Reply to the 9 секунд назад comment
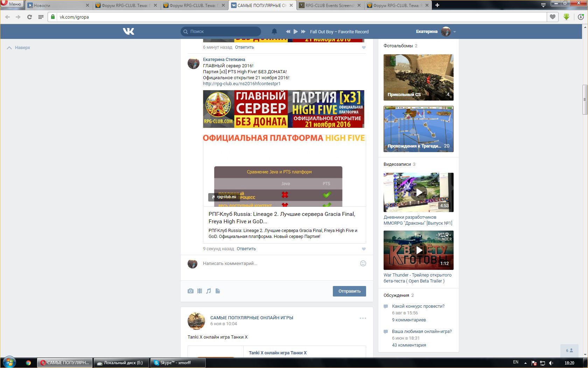Image resolution: width=588 pixels, height=368 pixels. click(246, 249)
